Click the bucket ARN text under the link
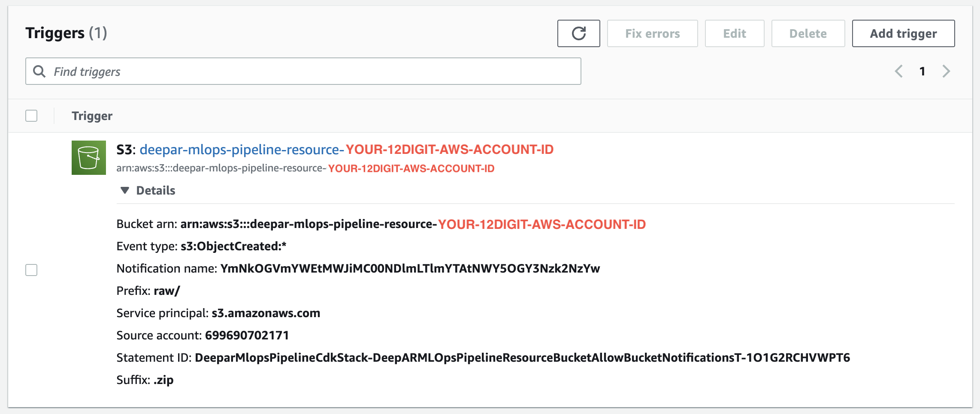Image resolution: width=980 pixels, height=414 pixels. click(x=305, y=168)
